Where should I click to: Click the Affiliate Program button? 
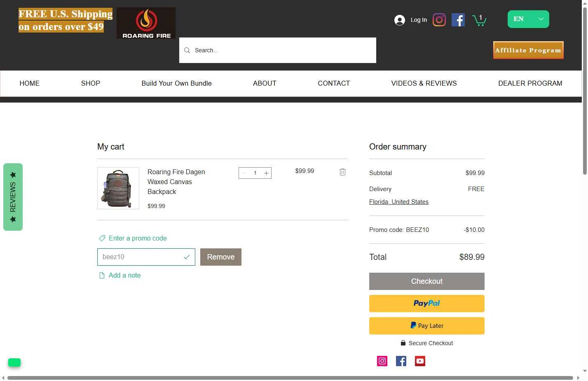coord(528,50)
